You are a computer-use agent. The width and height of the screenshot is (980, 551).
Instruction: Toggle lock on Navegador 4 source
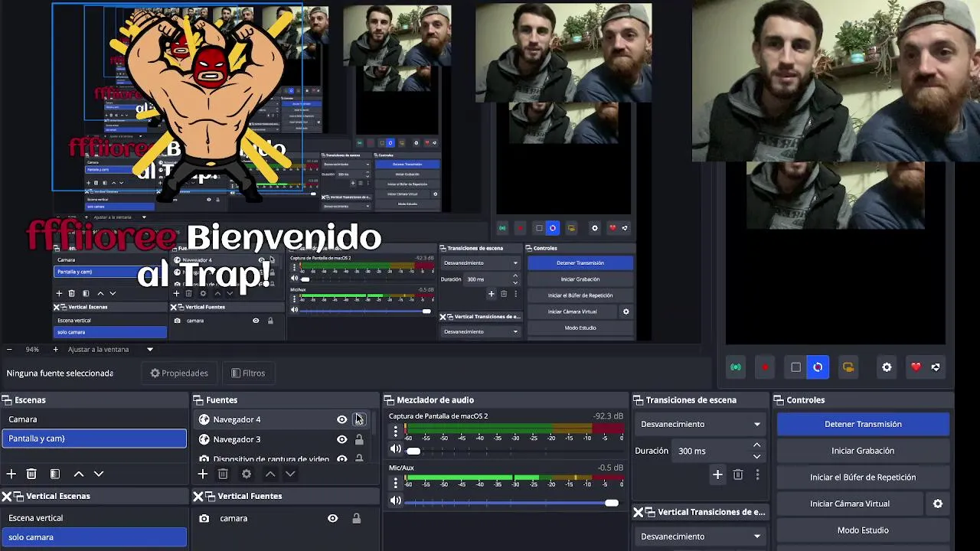359,419
